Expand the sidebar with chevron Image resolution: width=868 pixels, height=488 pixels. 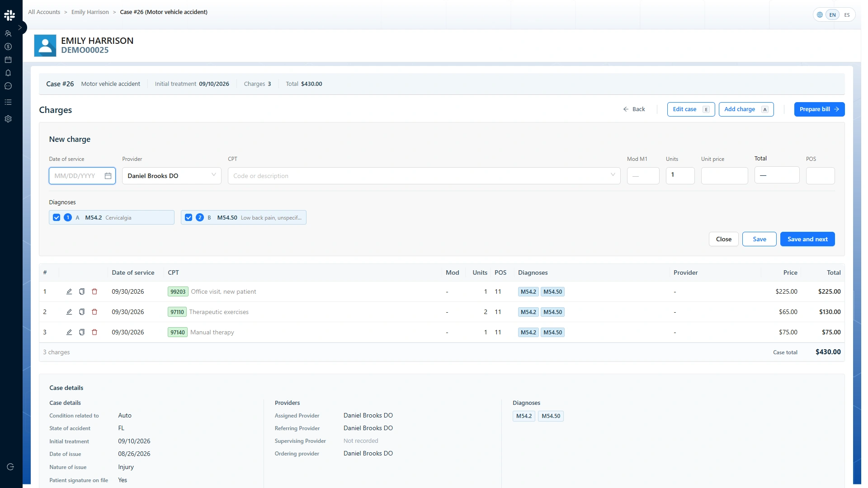point(20,28)
